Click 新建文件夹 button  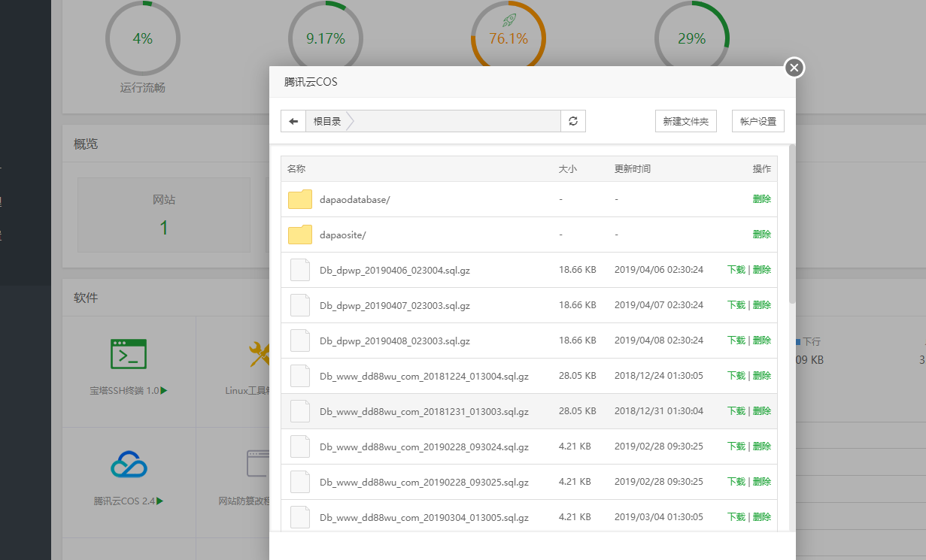686,121
